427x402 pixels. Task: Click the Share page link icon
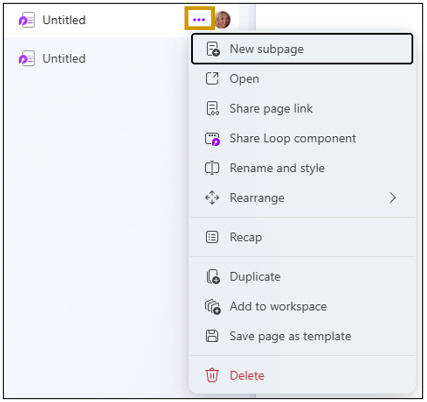click(212, 108)
